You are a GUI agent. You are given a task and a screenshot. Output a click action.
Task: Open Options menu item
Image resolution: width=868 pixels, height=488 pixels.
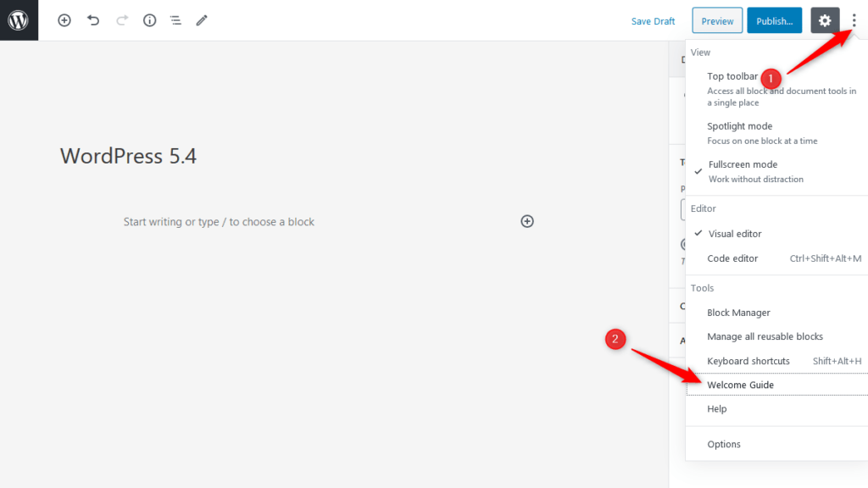(776, 444)
